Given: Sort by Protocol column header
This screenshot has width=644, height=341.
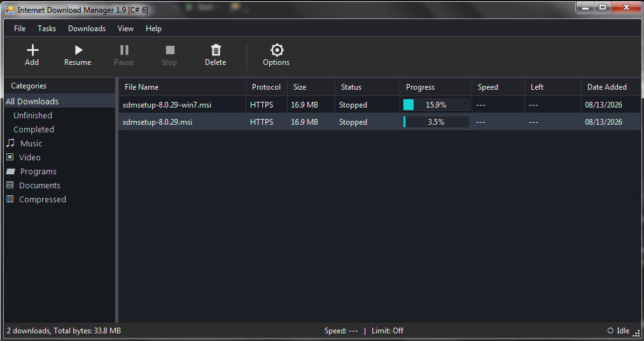Looking at the screenshot, I should tap(267, 87).
